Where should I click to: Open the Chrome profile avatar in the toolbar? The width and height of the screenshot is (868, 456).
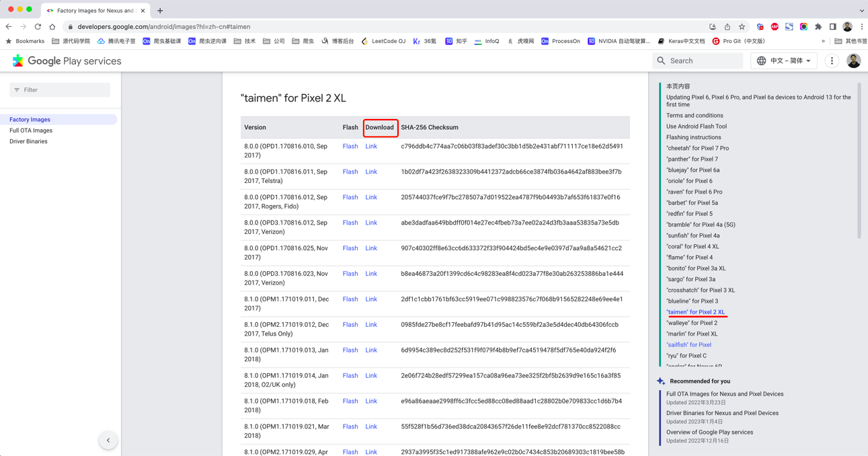tap(847, 27)
